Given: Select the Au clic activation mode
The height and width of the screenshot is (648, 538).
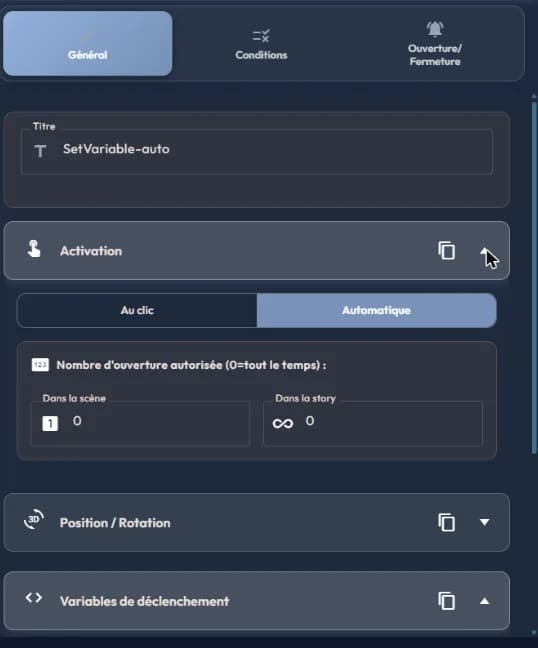Looking at the screenshot, I should 137,310.
